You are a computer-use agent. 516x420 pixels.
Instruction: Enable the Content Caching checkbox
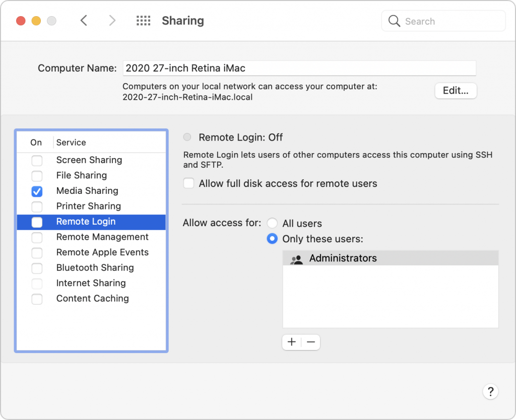(x=37, y=299)
